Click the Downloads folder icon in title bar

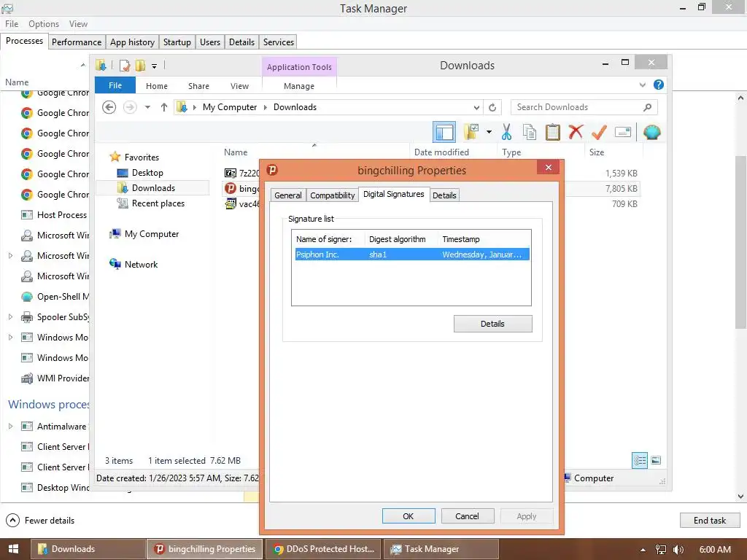(101, 65)
